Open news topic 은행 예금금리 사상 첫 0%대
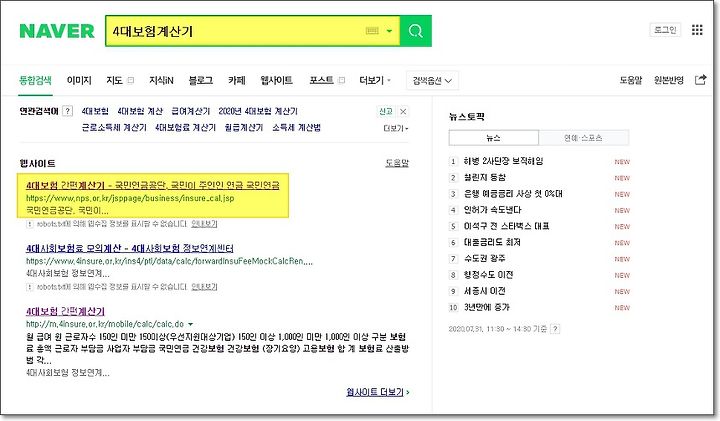 513,194
